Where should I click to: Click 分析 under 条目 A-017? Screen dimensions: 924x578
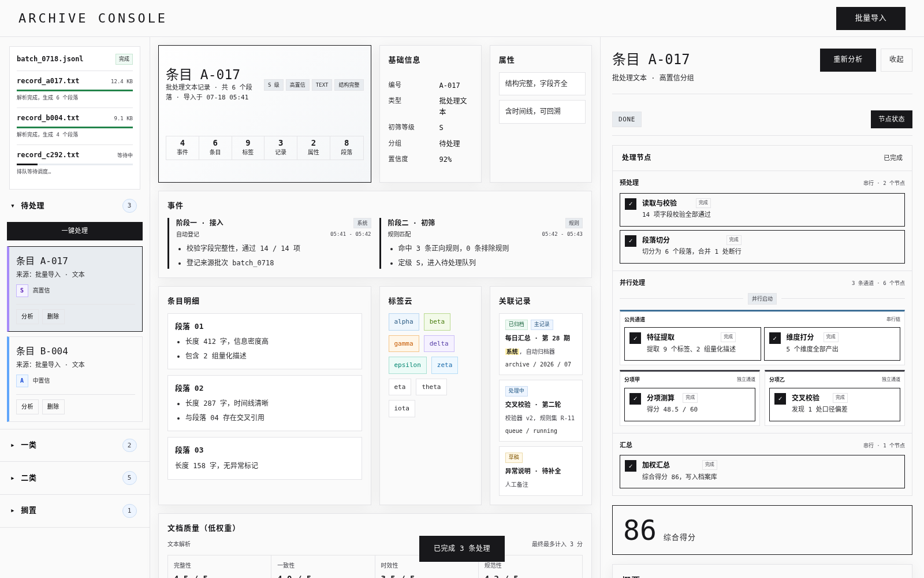(27, 316)
